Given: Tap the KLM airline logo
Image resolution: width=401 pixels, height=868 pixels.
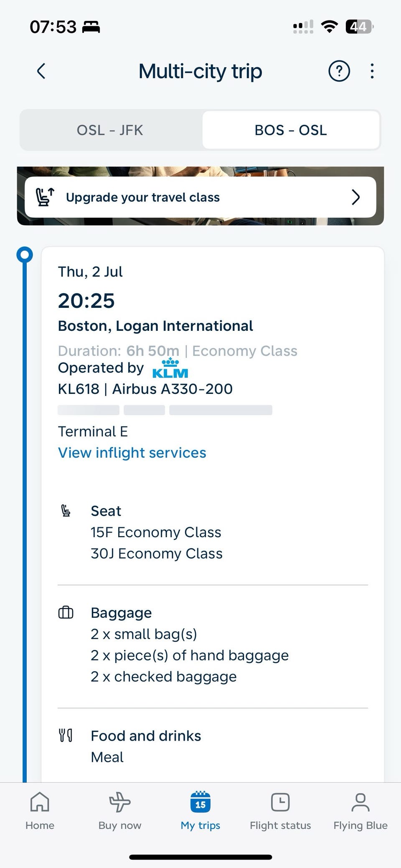Looking at the screenshot, I should coord(170,368).
